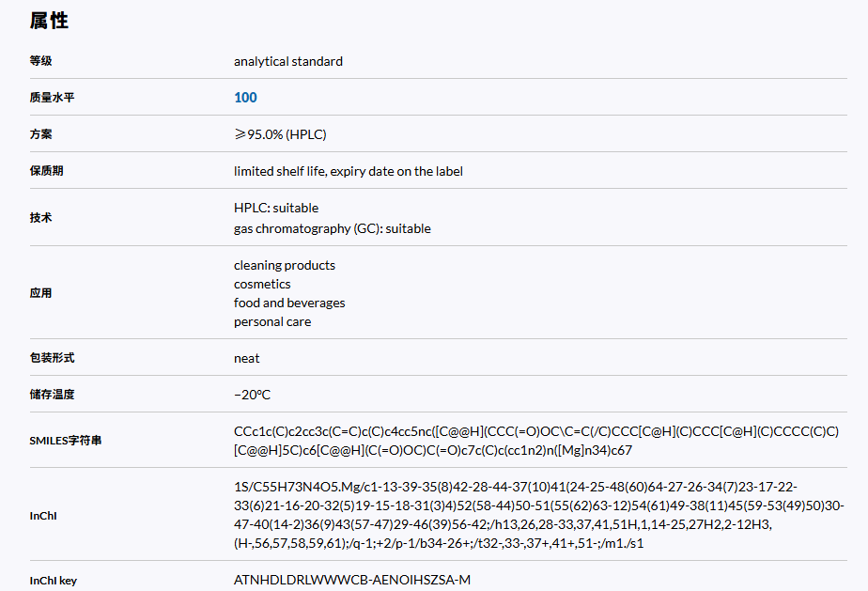Screen dimensions: 868x591
Task: Click the 质量水平 row label
Action: (52, 98)
